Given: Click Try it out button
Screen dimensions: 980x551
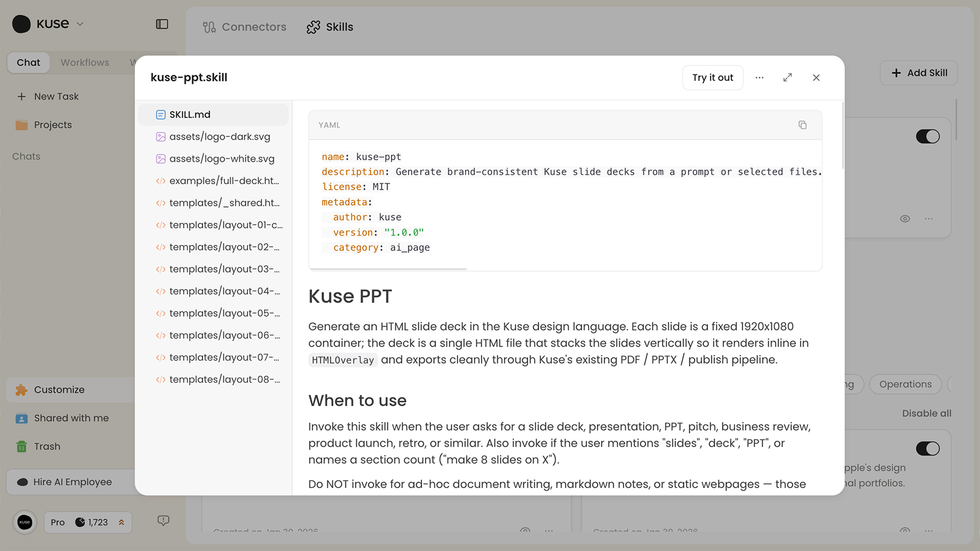Looking at the screenshot, I should [712, 78].
